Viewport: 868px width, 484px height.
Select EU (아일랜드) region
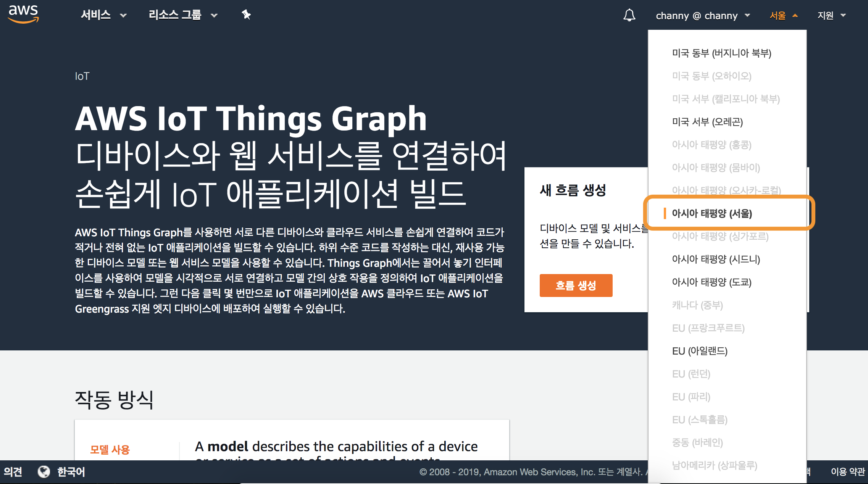pyautogui.click(x=700, y=351)
